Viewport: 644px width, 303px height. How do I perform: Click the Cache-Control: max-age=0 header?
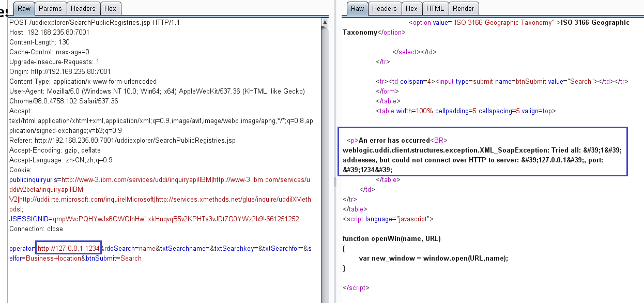click(x=49, y=52)
